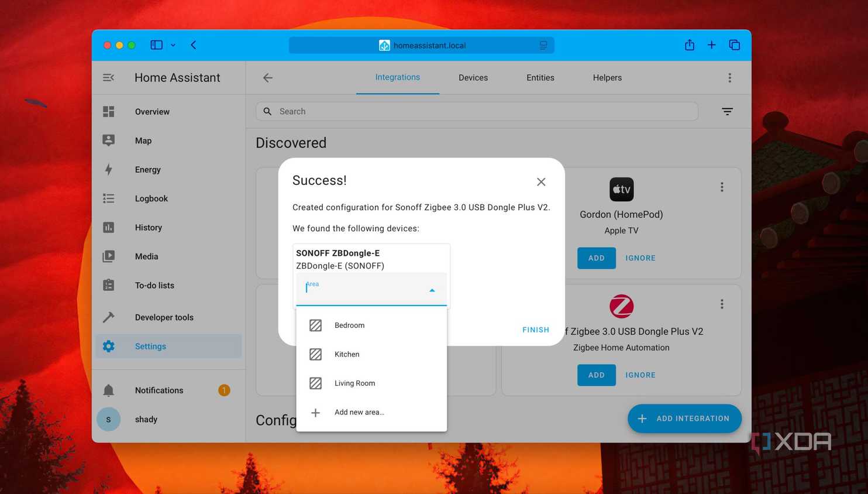This screenshot has width=868, height=494.
Task: Open Logbook from the sidebar label
Action: click(151, 198)
